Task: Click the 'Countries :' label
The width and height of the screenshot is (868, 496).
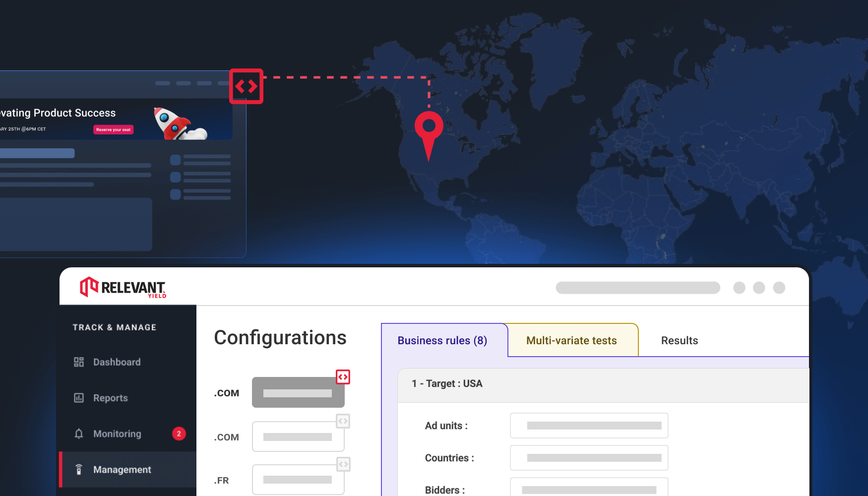Action: click(449, 458)
